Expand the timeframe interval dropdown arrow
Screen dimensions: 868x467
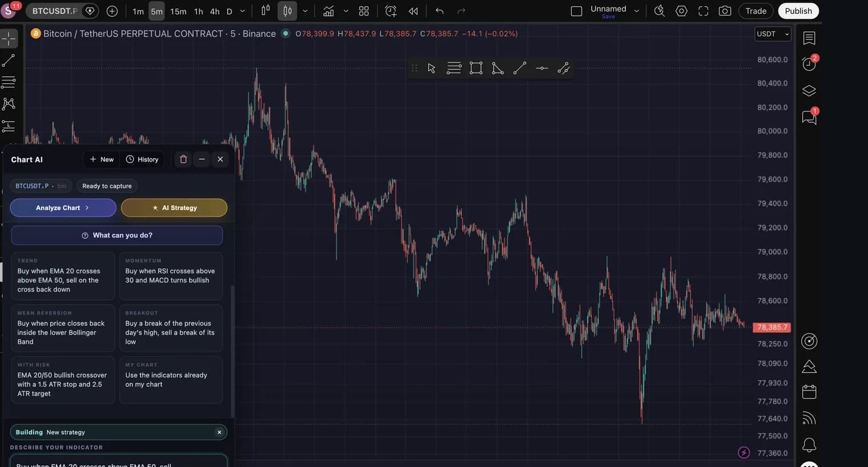click(x=242, y=11)
